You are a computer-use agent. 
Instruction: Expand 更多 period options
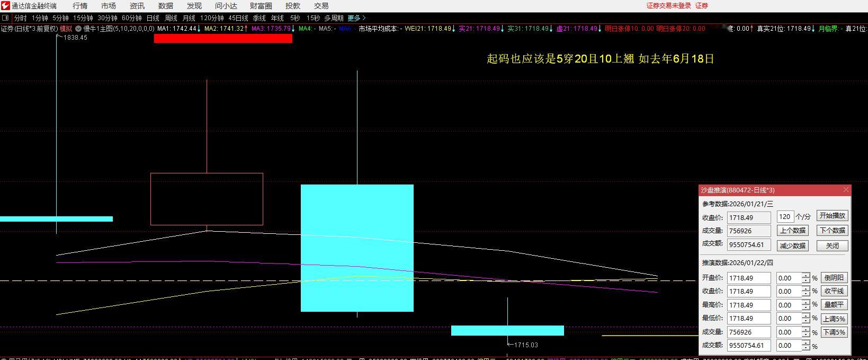tap(356, 18)
